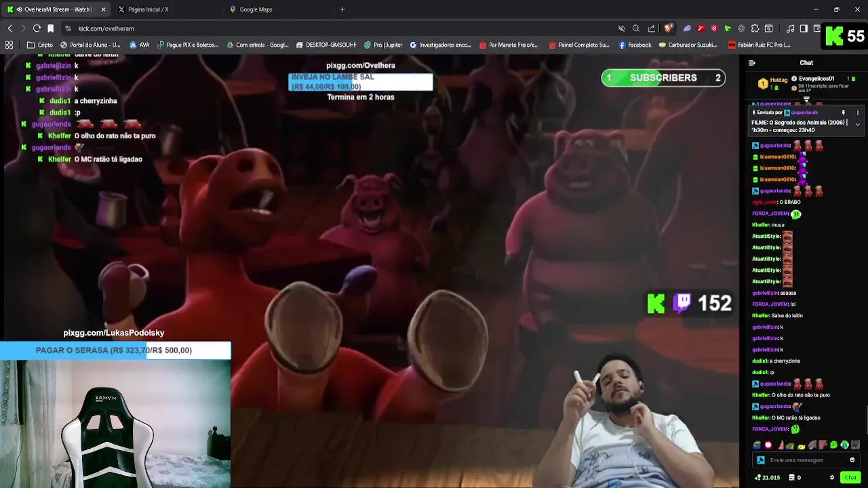Open Com estreia - Google bookmark

tap(256, 45)
